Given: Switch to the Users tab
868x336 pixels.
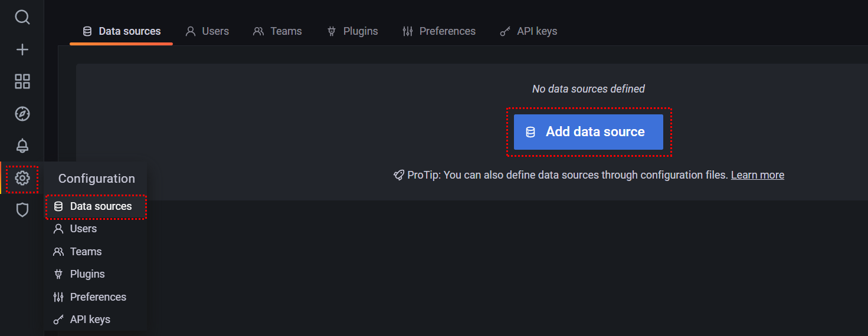Looking at the screenshot, I should 207,31.
